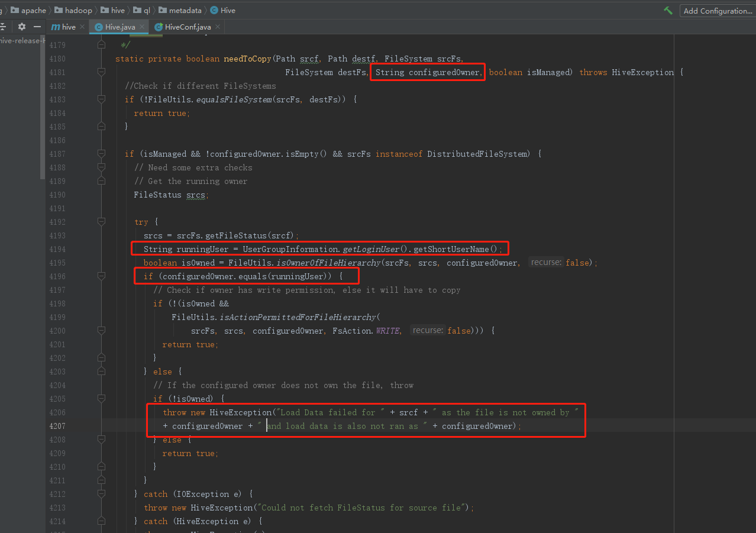Collapse the fold region ending at line 4185

101,126
